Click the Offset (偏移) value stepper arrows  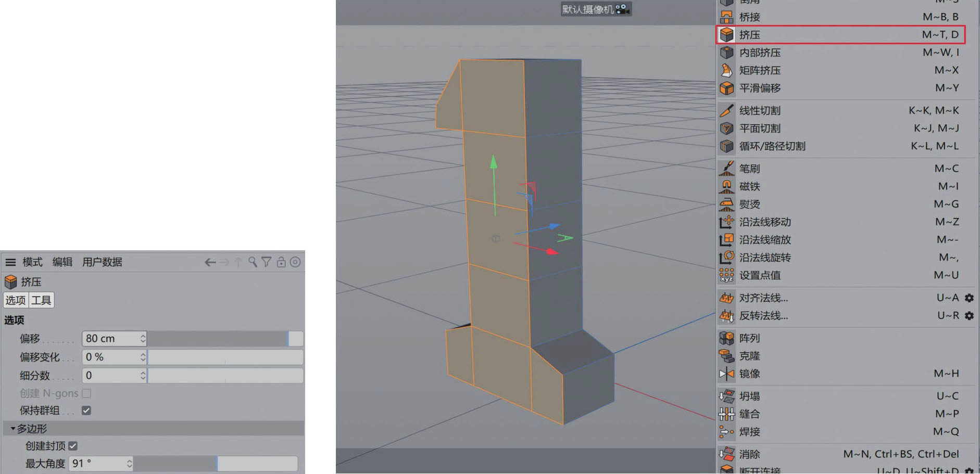[x=143, y=339]
